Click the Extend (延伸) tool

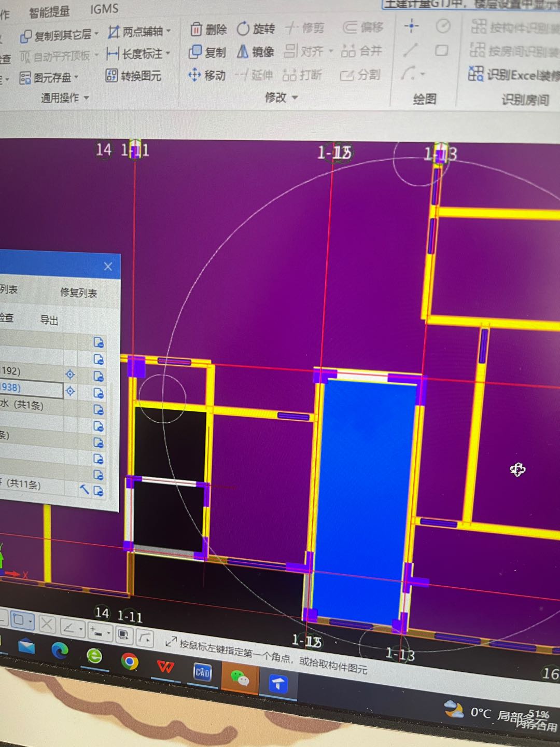pos(254,75)
